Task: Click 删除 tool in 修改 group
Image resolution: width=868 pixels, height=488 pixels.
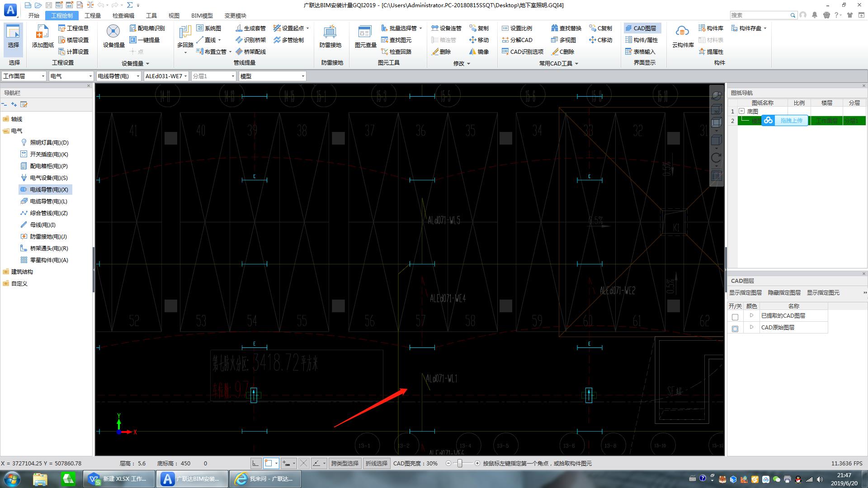Action: click(441, 52)
